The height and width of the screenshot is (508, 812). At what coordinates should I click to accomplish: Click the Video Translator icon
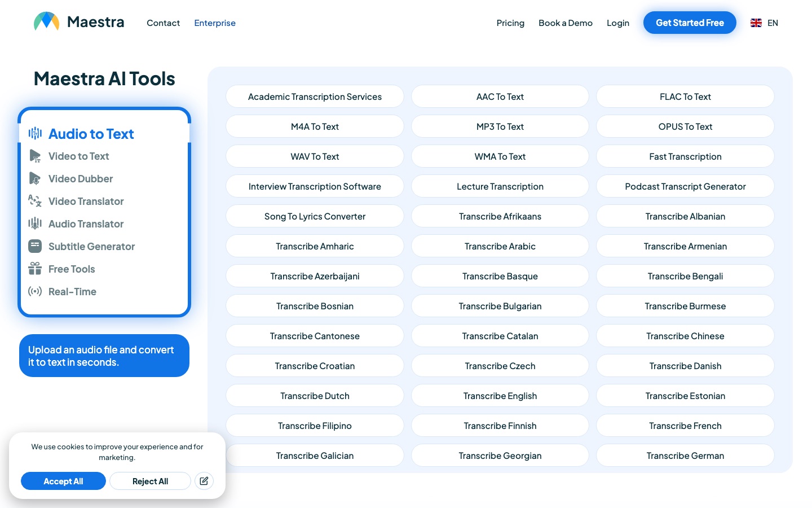[x=35, y=201]
